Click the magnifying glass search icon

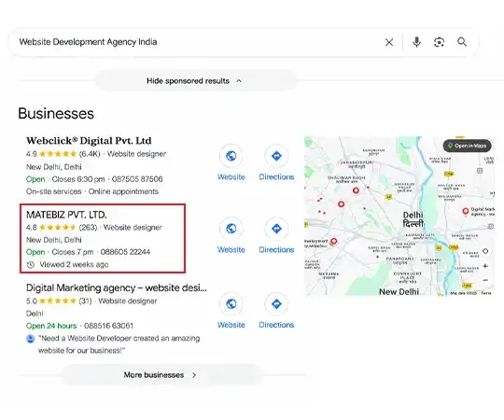click(x=462, y=42)
